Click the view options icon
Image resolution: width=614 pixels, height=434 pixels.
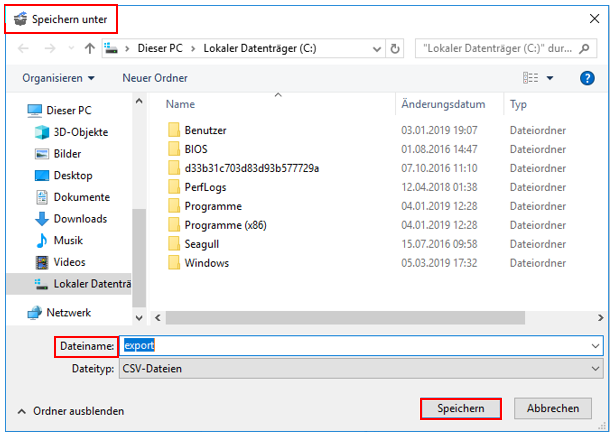point(531,78)
